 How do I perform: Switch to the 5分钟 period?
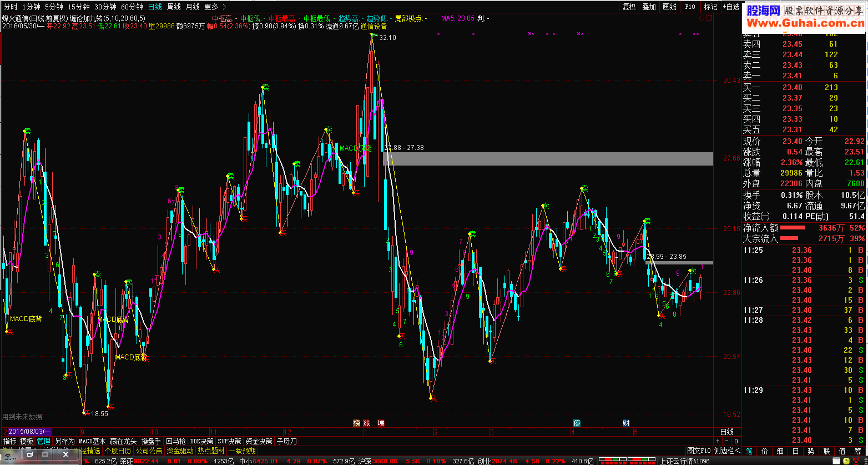(54, 7)
